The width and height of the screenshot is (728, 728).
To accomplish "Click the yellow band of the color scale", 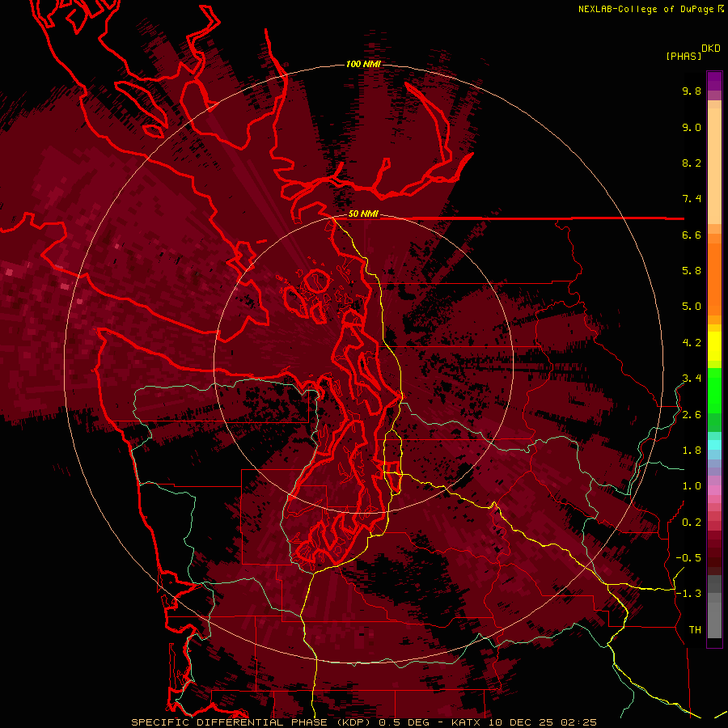I will coord(714,346).
